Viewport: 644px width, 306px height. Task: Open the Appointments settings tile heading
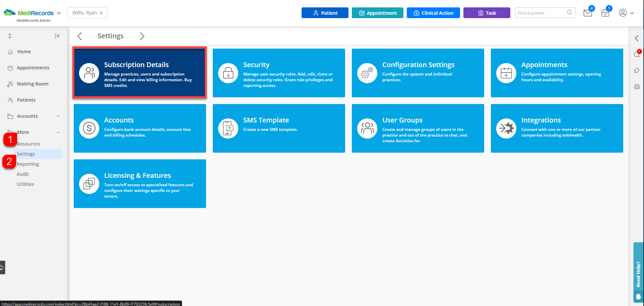pyautogui.click(x=544, y=65)
